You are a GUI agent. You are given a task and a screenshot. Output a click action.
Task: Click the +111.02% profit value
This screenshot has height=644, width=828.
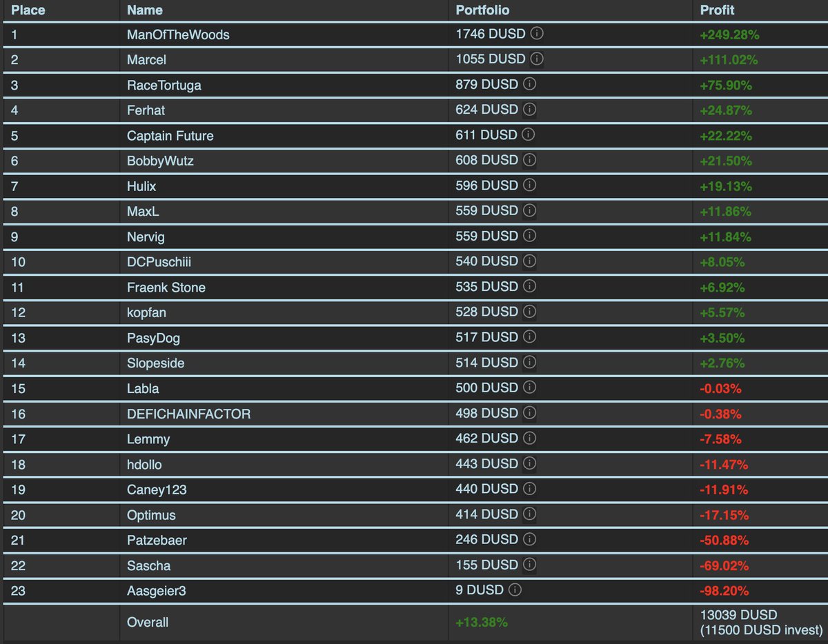pyautogui.click(x=729, y=60)
